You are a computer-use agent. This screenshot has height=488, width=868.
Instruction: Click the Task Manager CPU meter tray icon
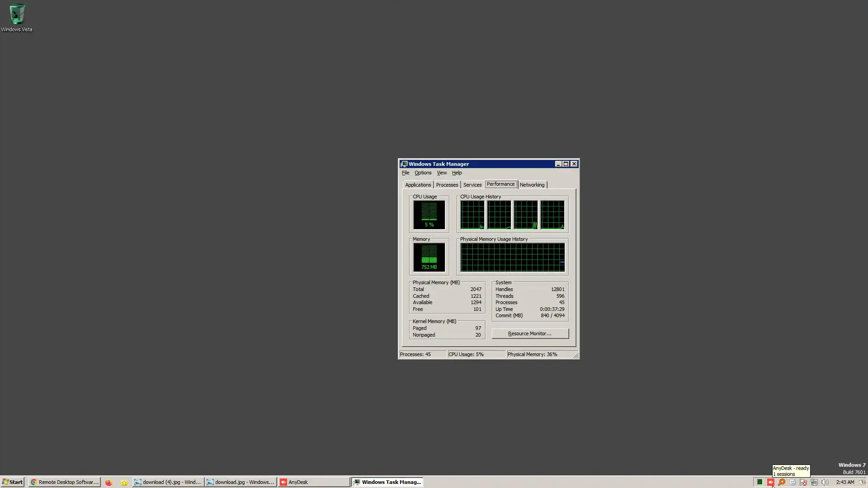(x=759, y=482)
